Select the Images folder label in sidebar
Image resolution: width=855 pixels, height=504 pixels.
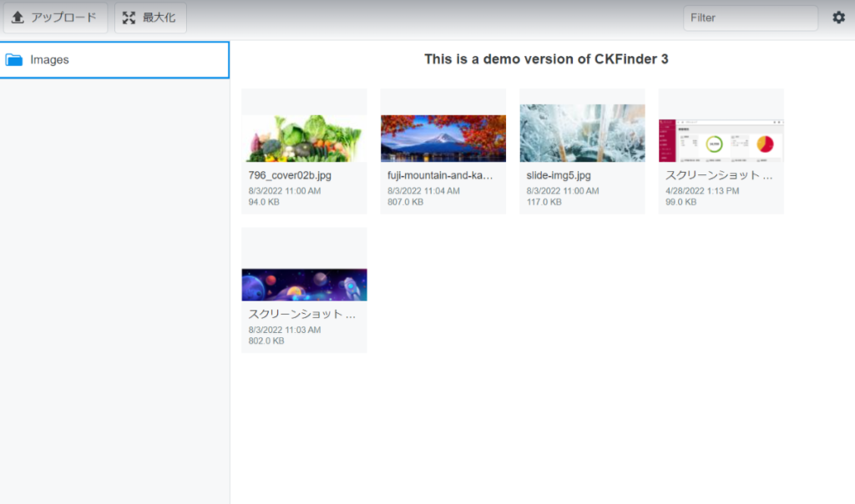click(49, 60)
